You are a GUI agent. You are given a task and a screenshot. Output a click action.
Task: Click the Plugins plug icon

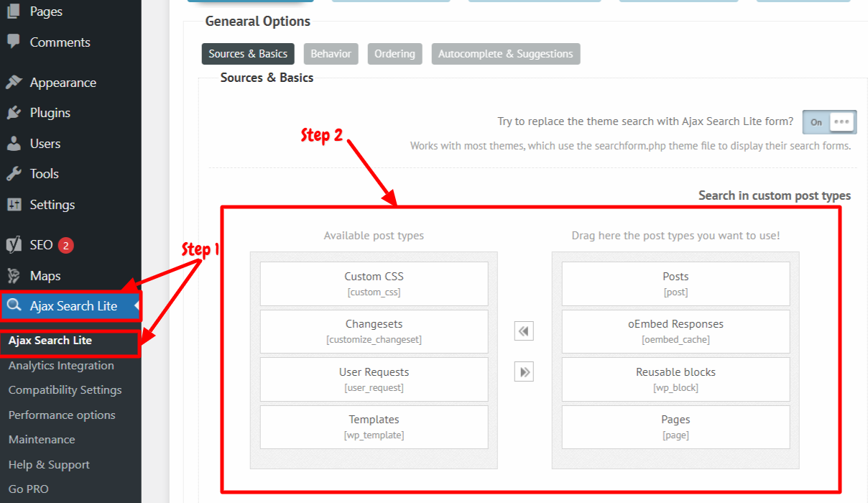(x=14, y=113)
